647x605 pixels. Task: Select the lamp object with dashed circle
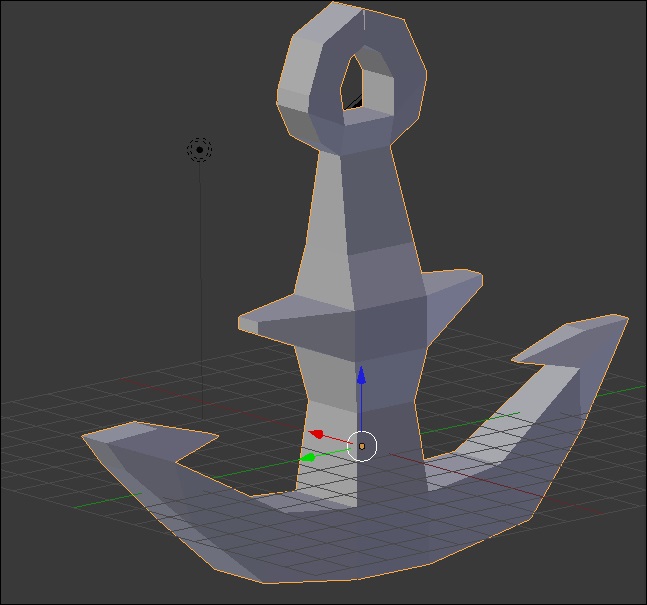coord(200,150)
